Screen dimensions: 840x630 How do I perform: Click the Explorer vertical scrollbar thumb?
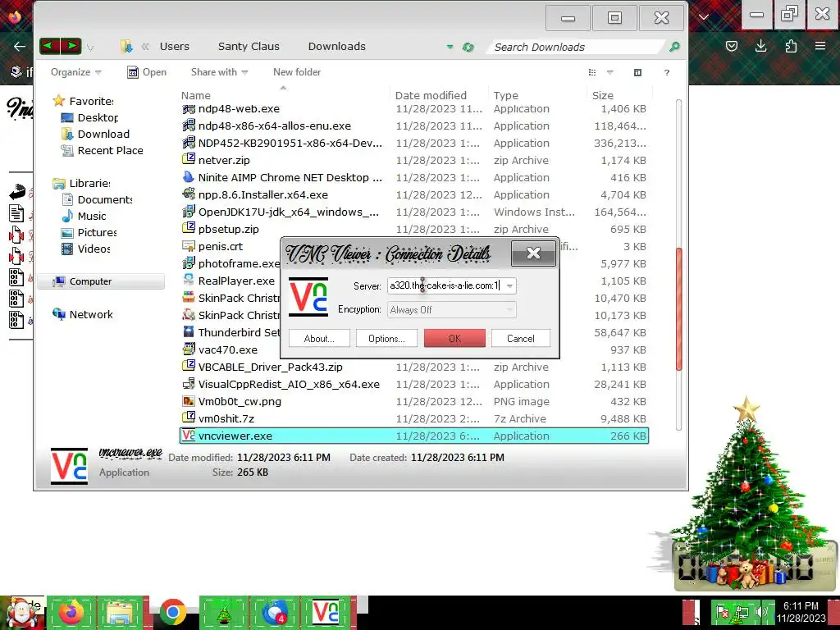[x=678, y=309]
